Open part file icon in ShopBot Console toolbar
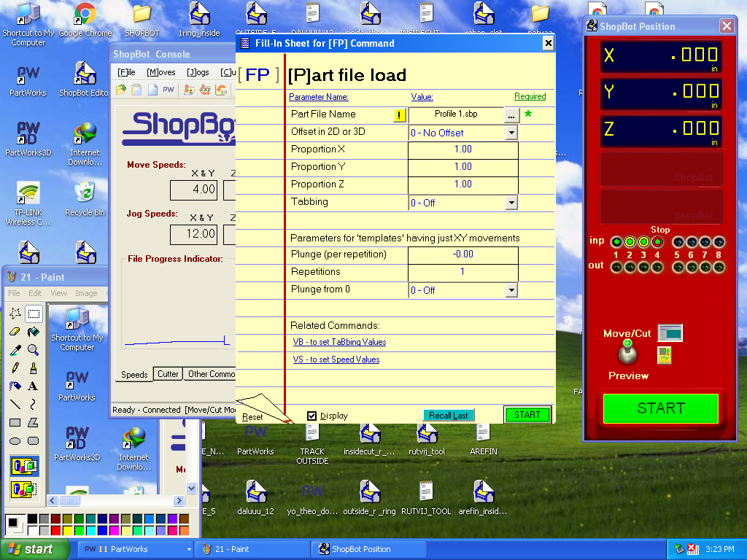The width and height of the screenshot is (747, 560). point(120,90)
